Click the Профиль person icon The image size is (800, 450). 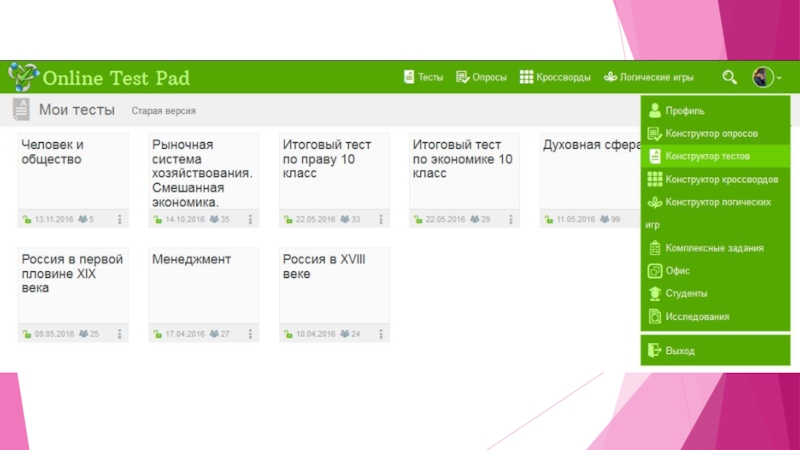click(655, 110)
